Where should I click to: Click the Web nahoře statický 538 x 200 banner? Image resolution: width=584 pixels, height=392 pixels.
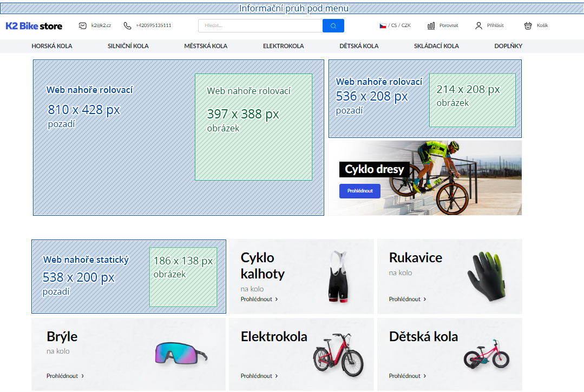click(x=129, y=276)
